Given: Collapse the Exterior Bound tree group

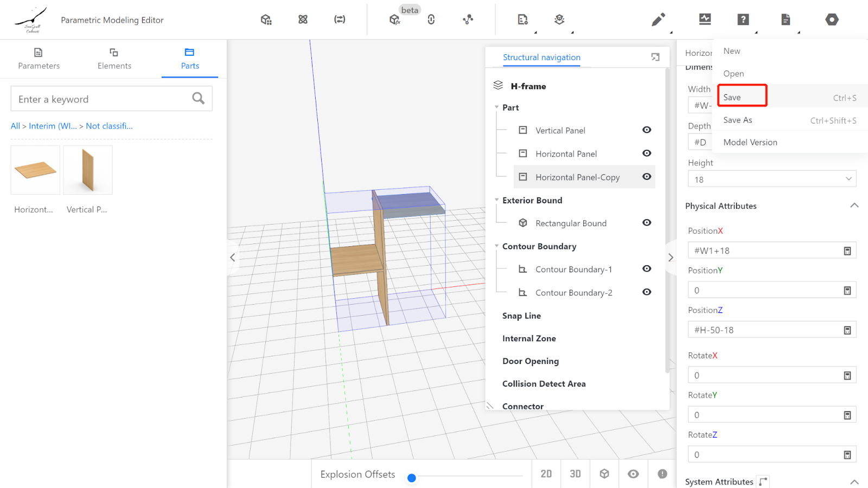Looking at the screenshot, I should click(x=496, y=200).
